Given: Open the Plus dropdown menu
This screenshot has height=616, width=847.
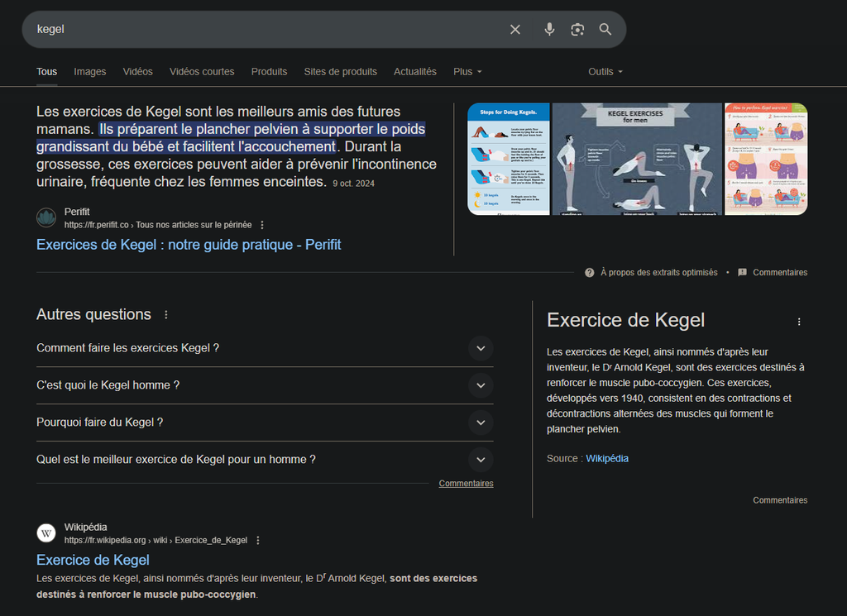Looking at the screenshot, I should click(467, 72).
